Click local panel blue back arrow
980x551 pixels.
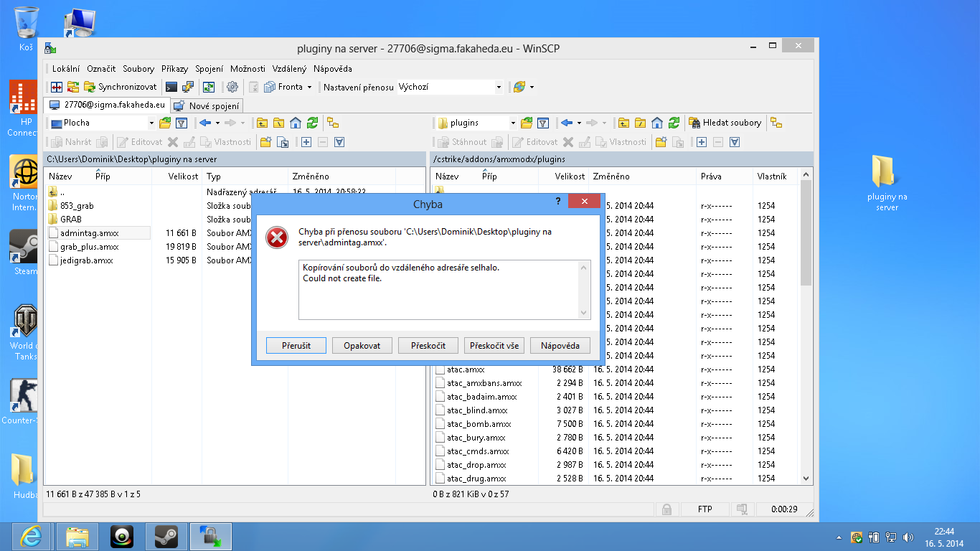(204, 123)
